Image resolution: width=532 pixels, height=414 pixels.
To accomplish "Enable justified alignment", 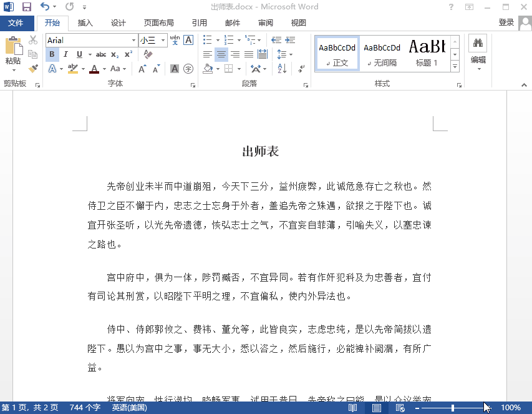I will click(249, 54).
